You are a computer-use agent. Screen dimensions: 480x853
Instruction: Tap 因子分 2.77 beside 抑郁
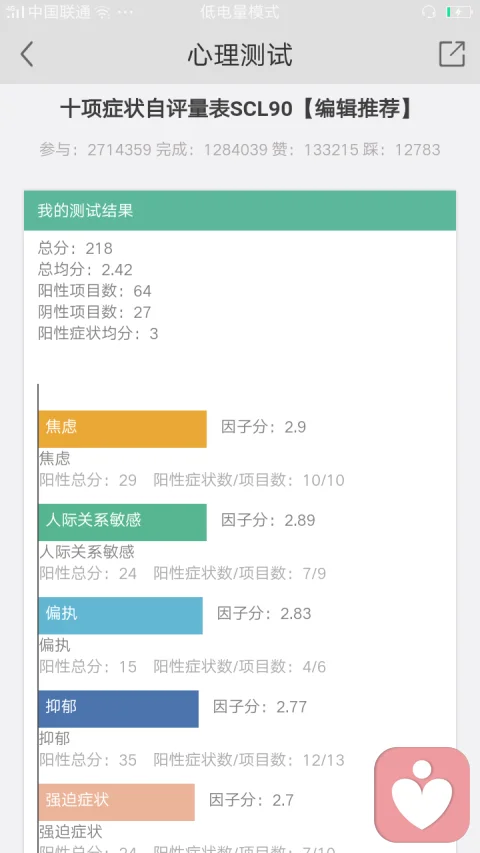[x=260, y=707]
